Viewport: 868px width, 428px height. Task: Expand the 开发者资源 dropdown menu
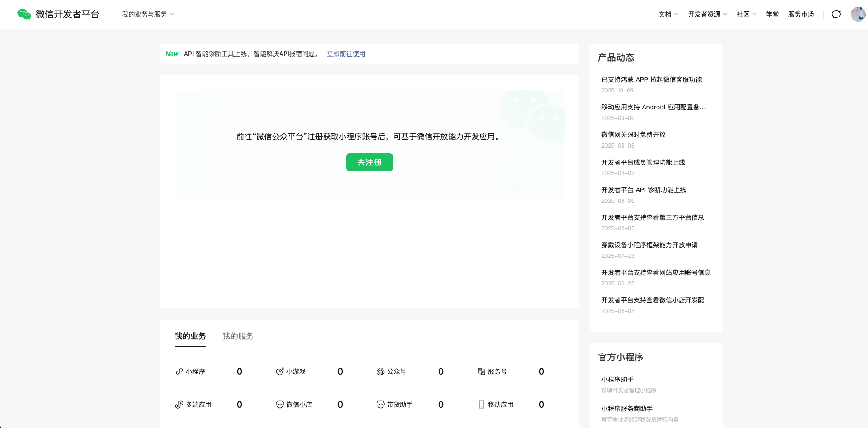click(x=708, y=14)
